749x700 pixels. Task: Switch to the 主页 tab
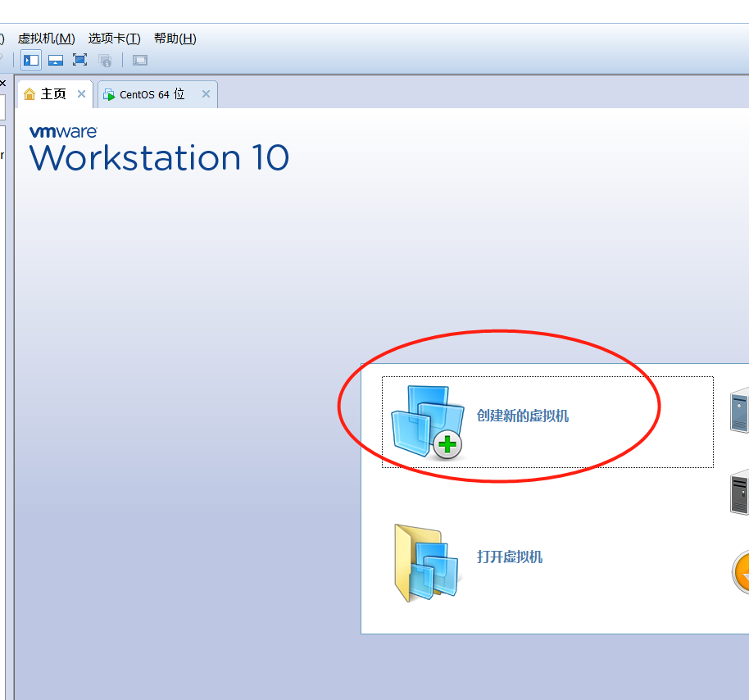click(53, 94)
